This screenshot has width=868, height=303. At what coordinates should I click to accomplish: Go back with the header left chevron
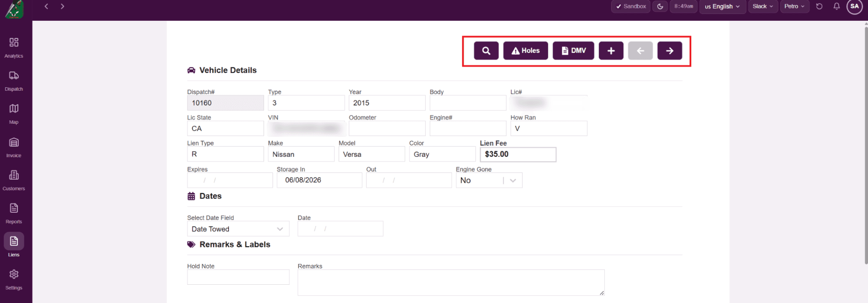(x=46, y=6)
